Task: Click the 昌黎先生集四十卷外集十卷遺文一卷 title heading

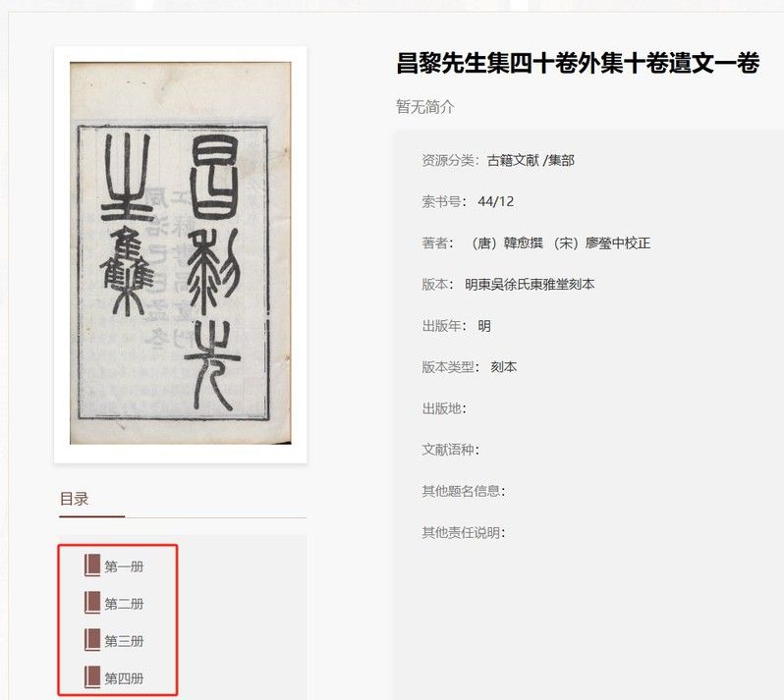Action: [578, 64]
